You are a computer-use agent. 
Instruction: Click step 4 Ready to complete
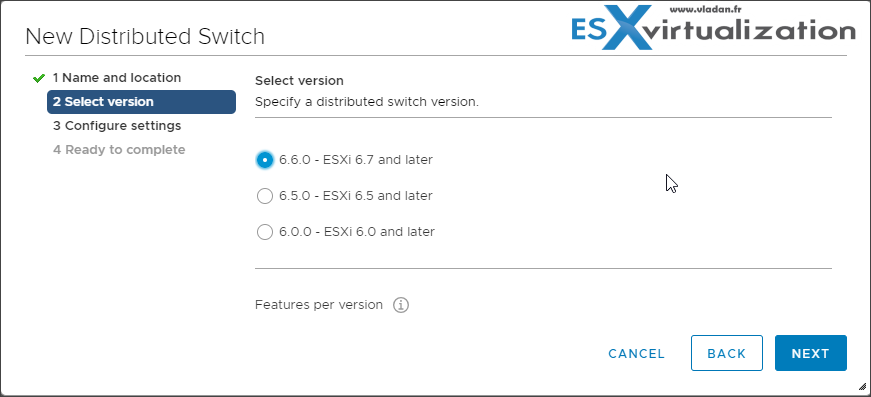click(119, 150)
